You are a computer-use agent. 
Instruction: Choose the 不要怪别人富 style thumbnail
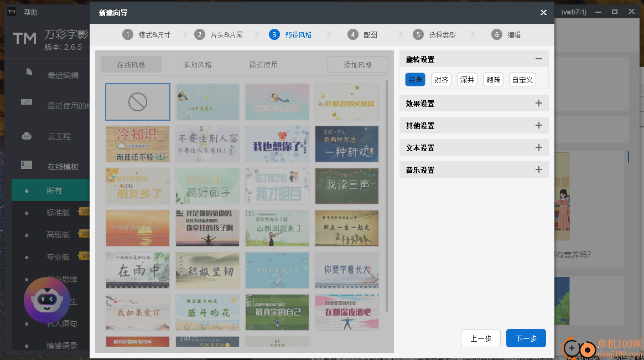207,144
